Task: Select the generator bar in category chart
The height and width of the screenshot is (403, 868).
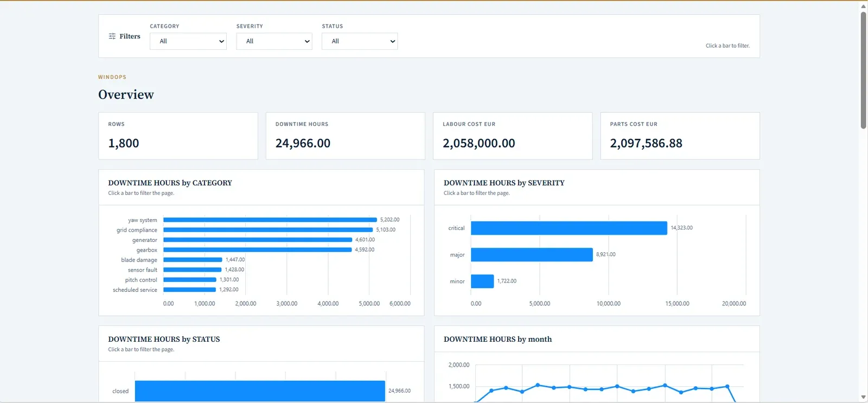Action: [258, 240]
